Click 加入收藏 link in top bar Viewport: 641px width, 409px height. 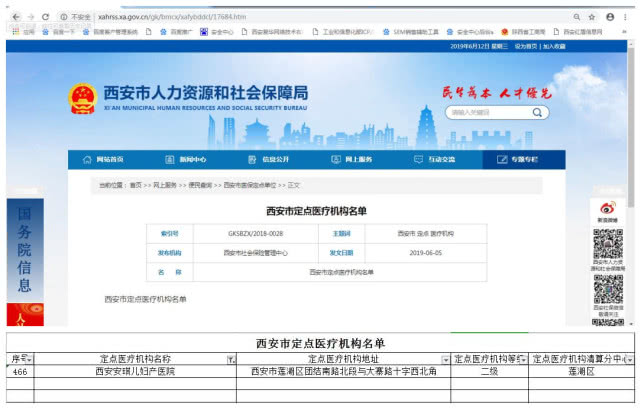pyautogui.click(x=554, y=46)
